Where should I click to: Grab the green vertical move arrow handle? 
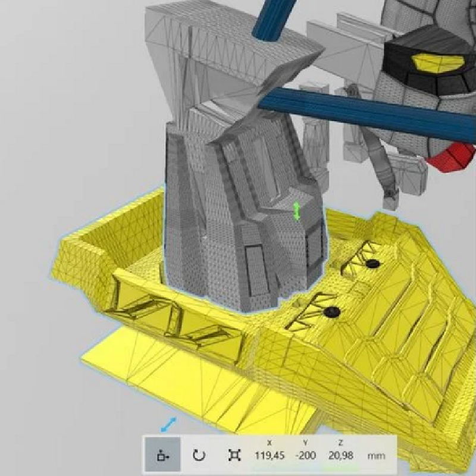coord(296,212)
